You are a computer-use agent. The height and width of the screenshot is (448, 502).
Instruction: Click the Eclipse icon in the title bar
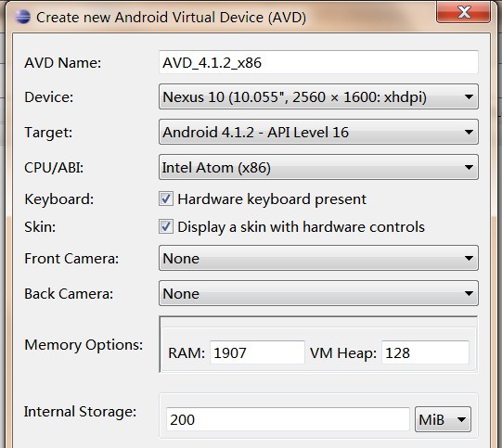22,17
